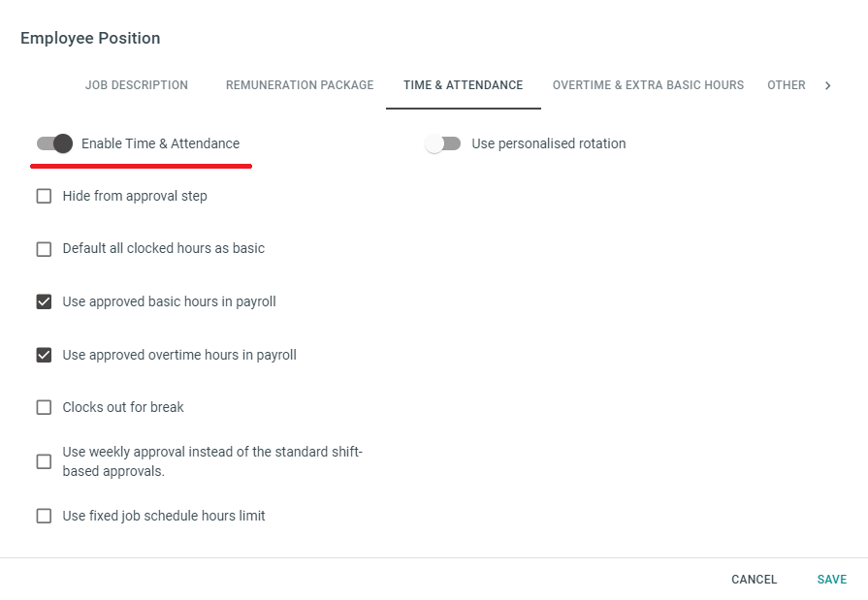
Task: Tick Use fixed job schedule hours limit
Action: [44, 516]
